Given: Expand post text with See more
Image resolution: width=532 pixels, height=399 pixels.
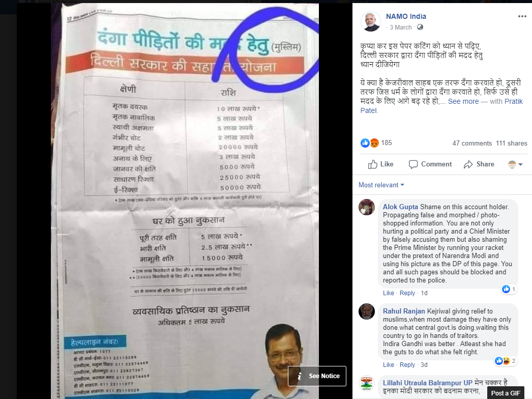Looking at the screenshot, I should [463, 102].
